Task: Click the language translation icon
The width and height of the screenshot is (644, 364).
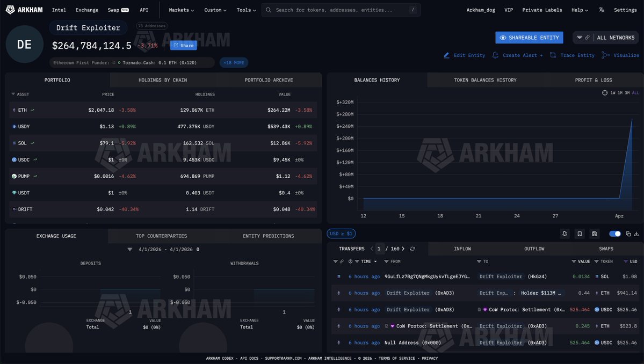Action: click(602, 10)
